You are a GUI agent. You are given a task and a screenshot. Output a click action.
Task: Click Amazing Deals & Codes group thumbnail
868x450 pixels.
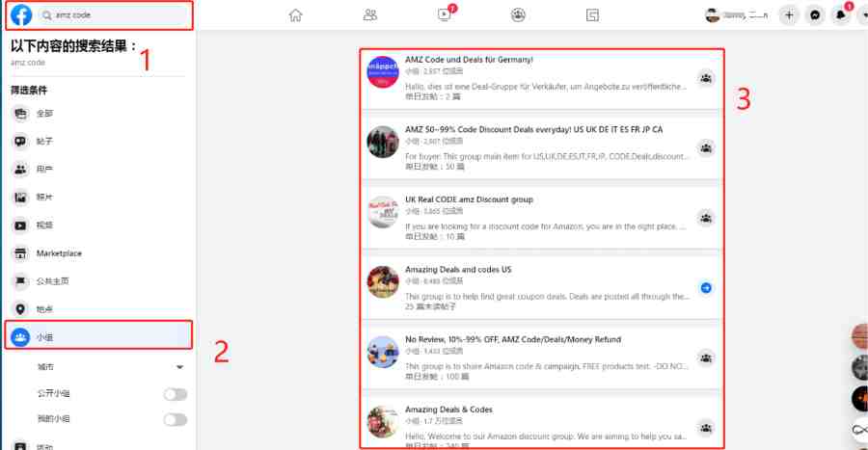click(383, 422)
